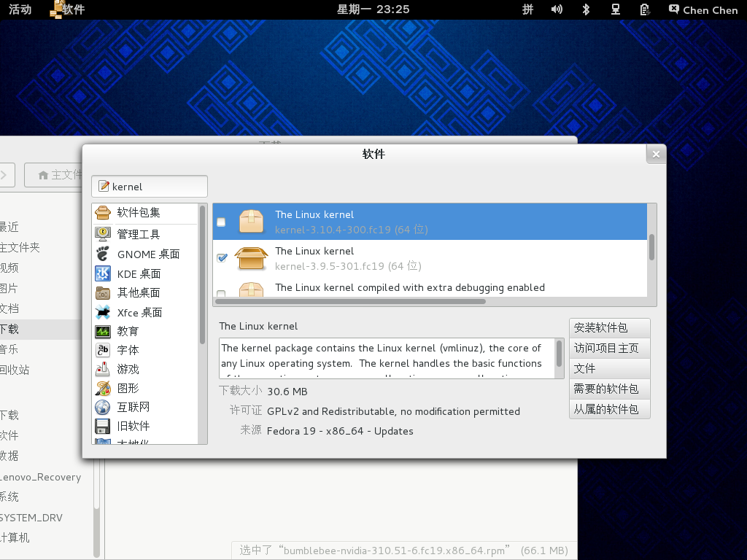The image size is (747, 560).
Task: Tick the checkbox for kernel-3.10.4-300.fc19
Action: (x=221, y=222)
